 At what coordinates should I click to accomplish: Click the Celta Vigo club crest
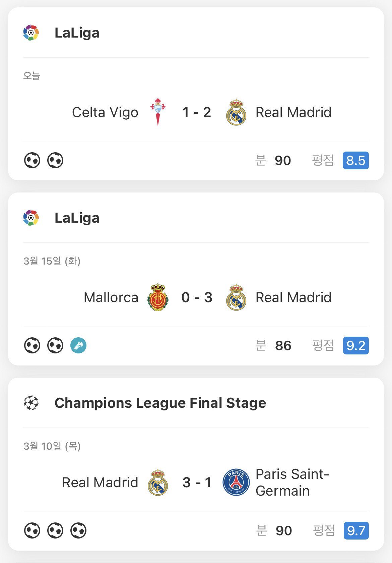tap(158, 112)
